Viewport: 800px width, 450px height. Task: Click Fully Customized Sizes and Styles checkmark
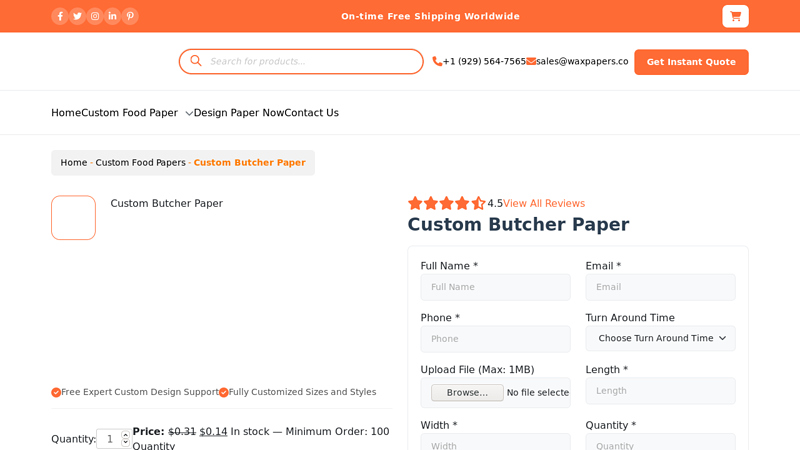223,392
